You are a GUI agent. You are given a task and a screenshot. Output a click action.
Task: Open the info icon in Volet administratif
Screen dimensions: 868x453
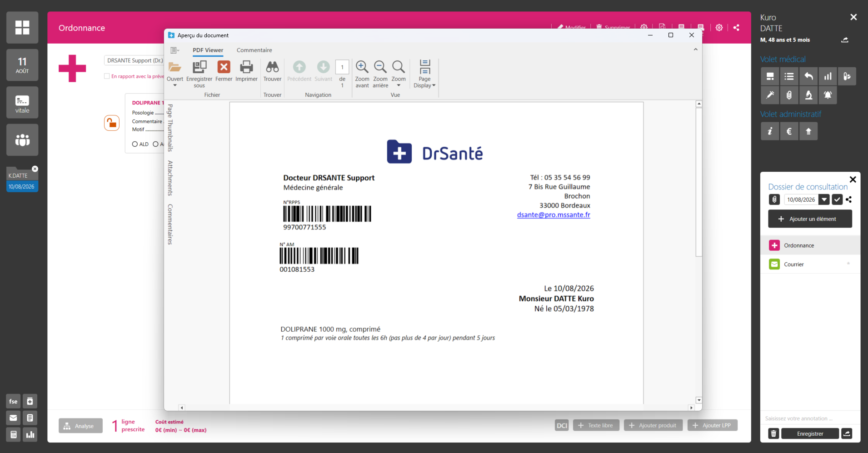(770, 131)
